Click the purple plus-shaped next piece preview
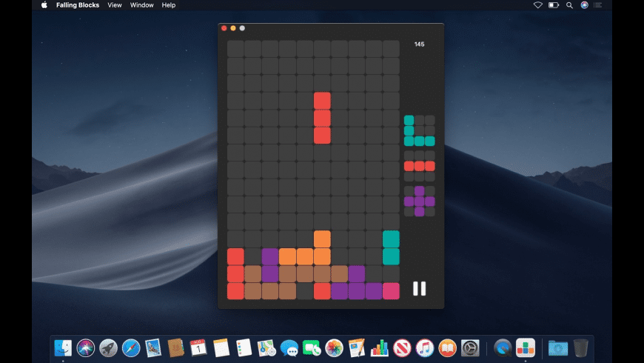This screenshot has height=363, width=644. (419, 201)
